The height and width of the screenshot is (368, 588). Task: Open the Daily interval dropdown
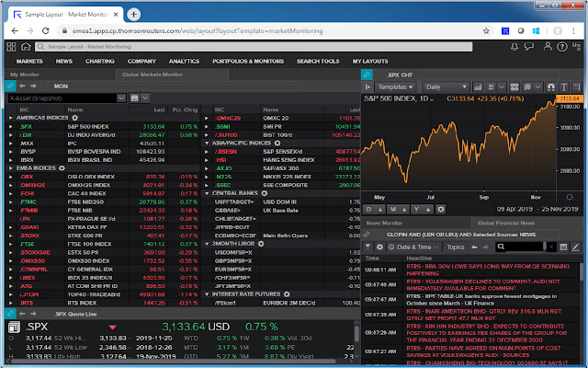point(446,87)
